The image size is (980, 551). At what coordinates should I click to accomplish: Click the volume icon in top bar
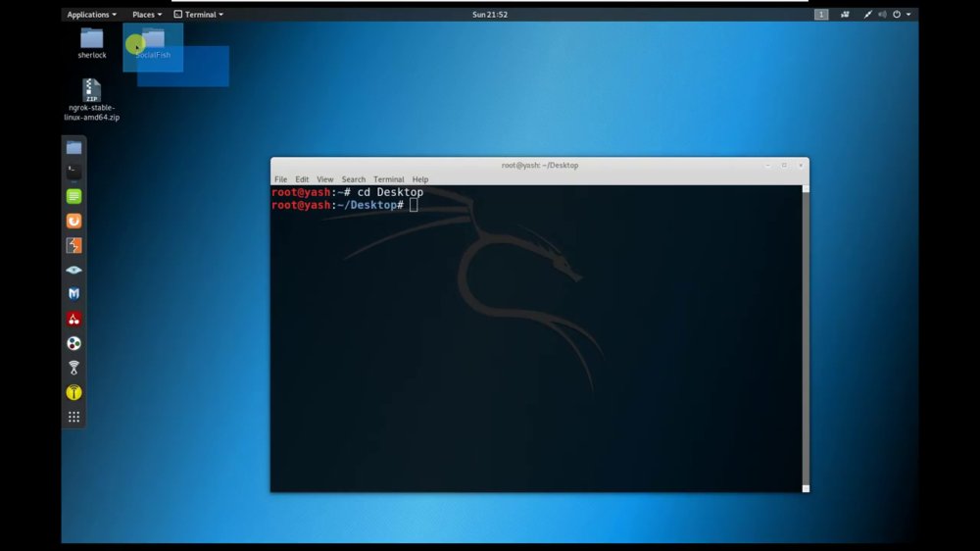[x=882, y=15]
